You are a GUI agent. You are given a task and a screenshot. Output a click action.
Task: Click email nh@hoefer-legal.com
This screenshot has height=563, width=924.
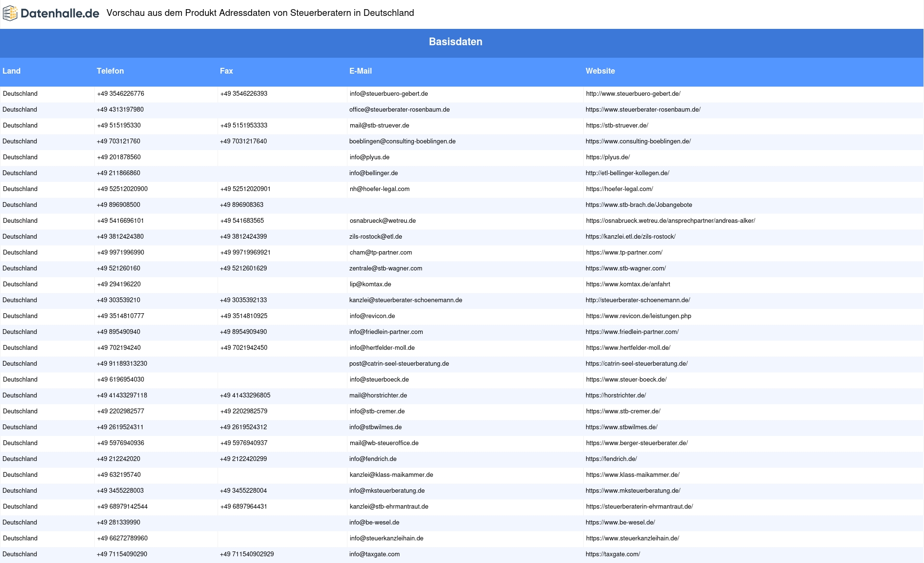point(380,189)
